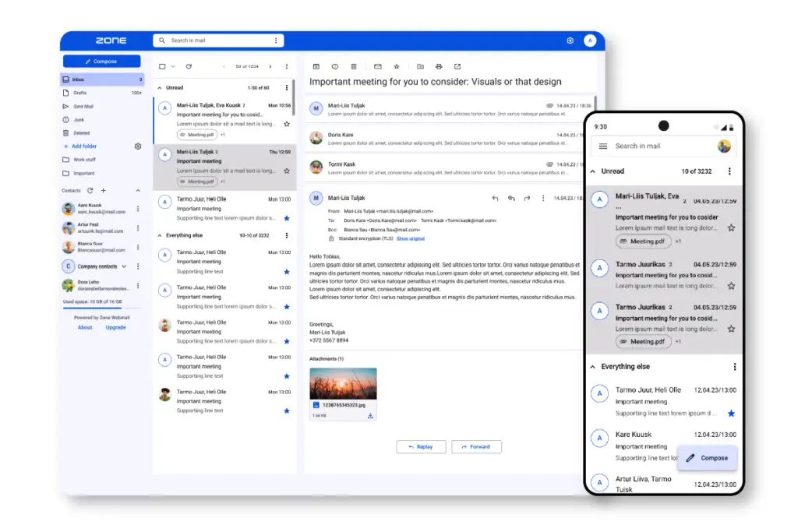The width and height of the screenshot is (798, 532).
Task: Click the print icon in email toolbar
Action: 439,66
